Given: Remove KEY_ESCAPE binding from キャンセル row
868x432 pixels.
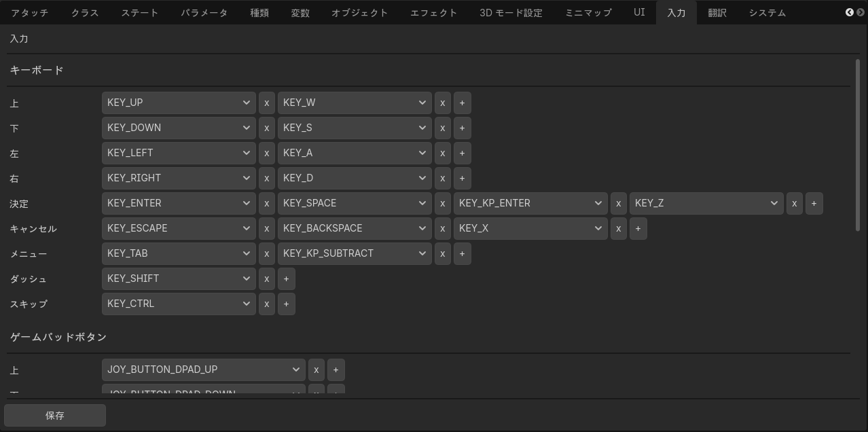Looking at the screenshot, I should [x=267, y=228].
